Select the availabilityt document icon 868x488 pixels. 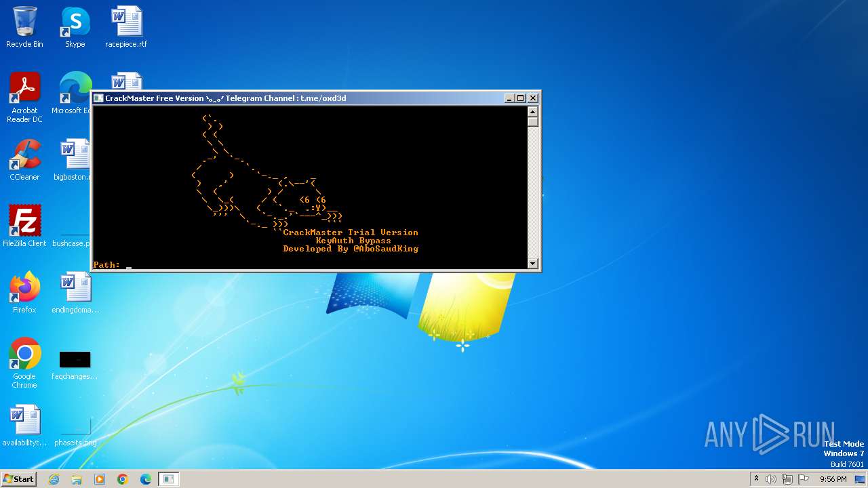[24, 426]
